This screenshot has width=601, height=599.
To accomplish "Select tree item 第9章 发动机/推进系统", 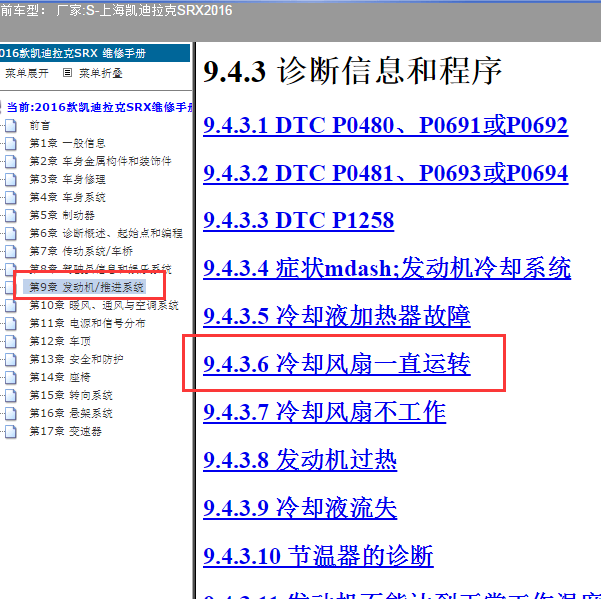I will click(x=86, y=287).
